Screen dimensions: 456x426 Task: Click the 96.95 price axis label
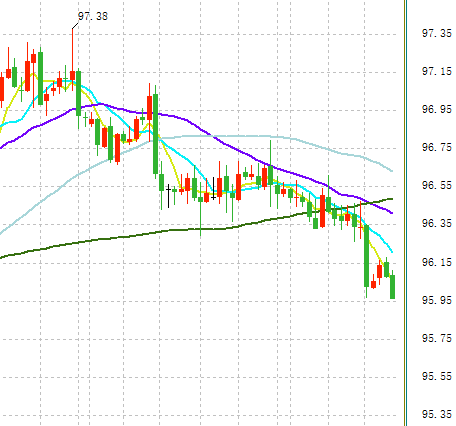point(437,109)
